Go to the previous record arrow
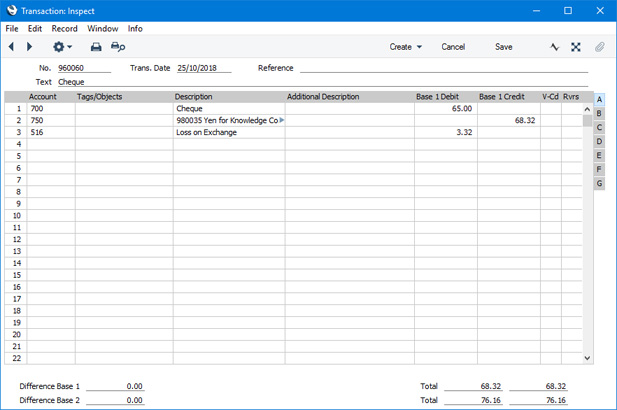 click(x=11, y=47)
